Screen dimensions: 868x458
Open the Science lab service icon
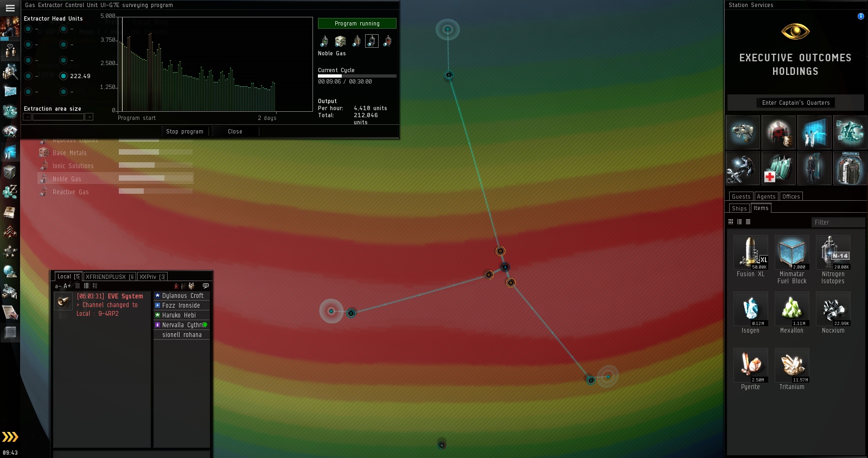[814, 132]
